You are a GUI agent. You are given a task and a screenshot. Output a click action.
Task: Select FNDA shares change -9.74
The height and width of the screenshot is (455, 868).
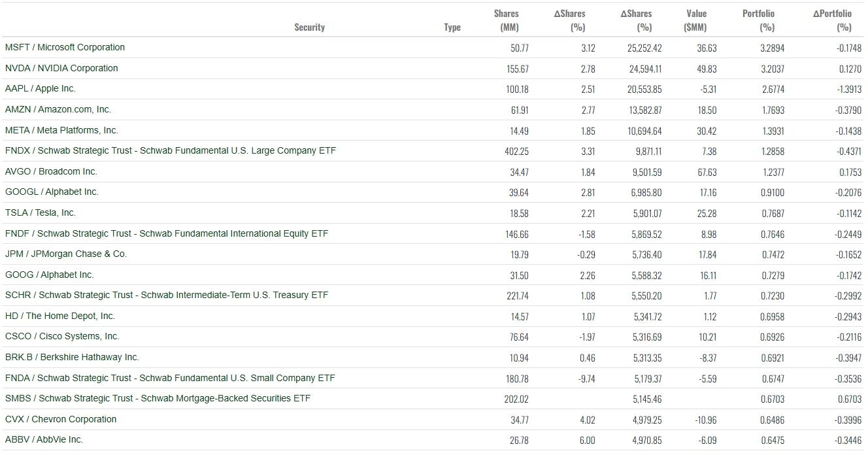(587, 379)
